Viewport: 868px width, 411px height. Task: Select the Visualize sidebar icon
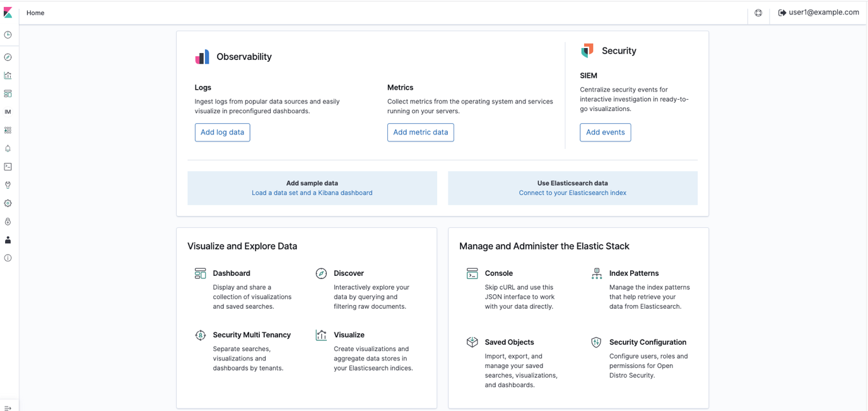pos(8,75)
